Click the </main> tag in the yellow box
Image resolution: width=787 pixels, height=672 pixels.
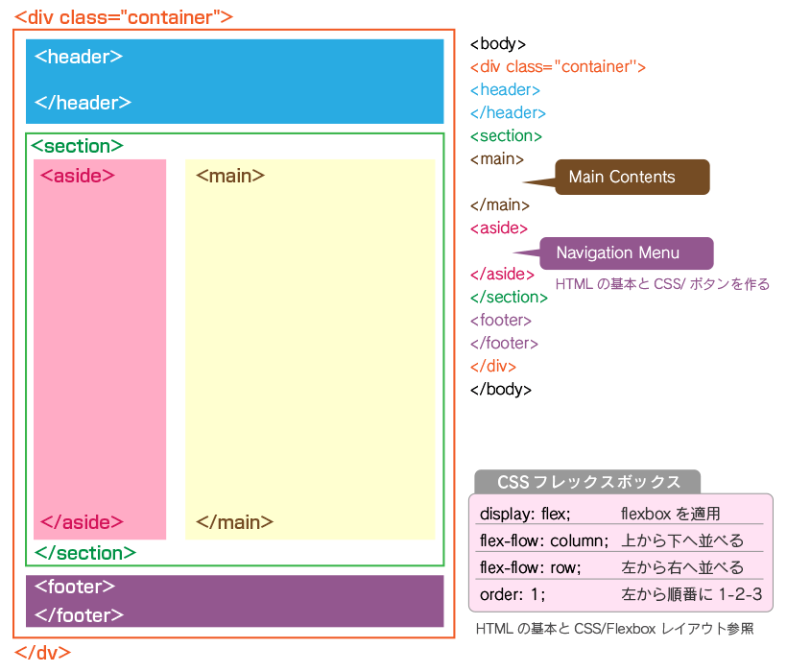pos(234,522)
